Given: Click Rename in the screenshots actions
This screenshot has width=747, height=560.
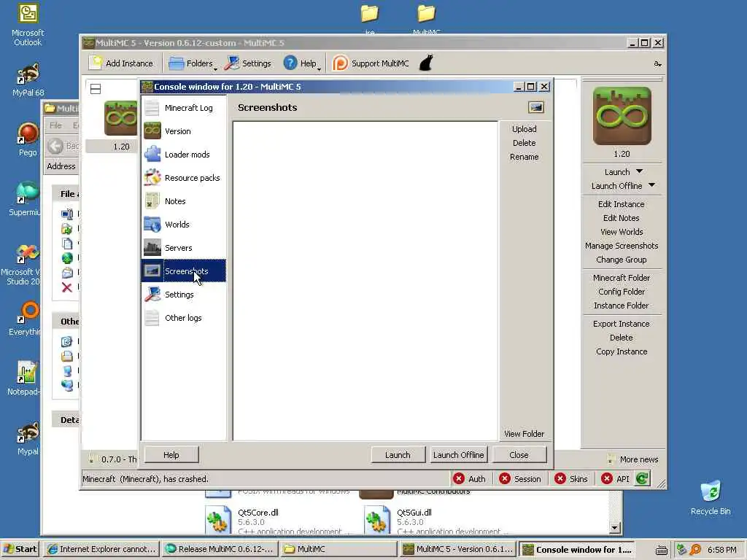Looking at the screenshot, I should [x=524, y=157].
